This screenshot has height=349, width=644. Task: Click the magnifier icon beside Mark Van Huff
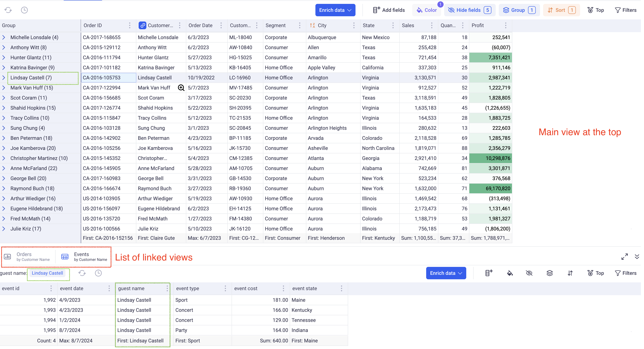pyautogui.click(x=181, y=88)
